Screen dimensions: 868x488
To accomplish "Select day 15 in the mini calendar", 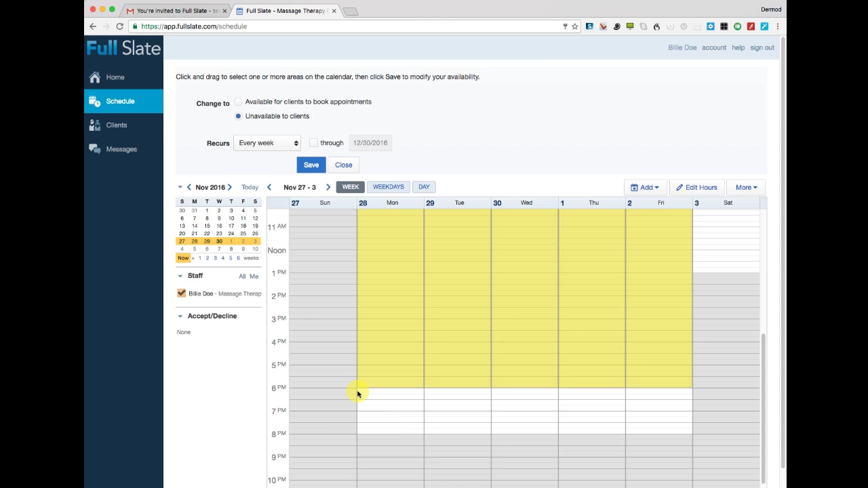I will 207,226.
